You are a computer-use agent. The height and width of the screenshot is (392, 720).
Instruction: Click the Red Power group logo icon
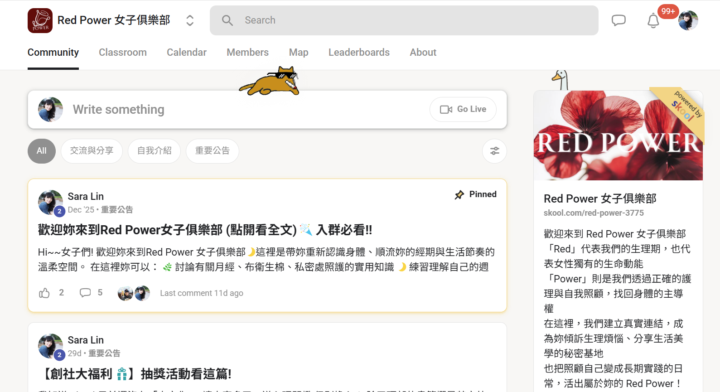coord(40,20)
